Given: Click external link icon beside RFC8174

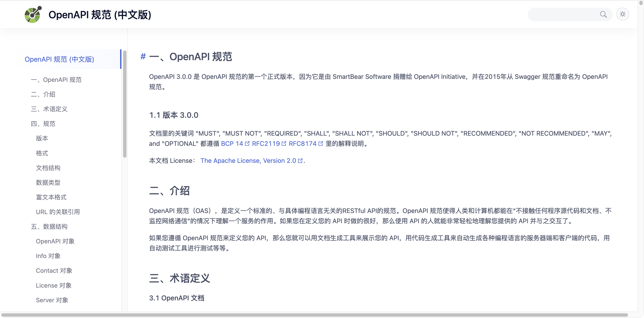Looking at the screenshot, I should pyautogui.click(x=321, y=143).
